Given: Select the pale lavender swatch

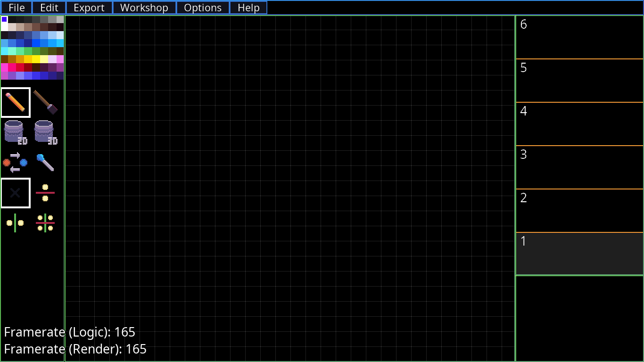Looking at the screenshot, I should pyautogui.click(x=52, y=59).
